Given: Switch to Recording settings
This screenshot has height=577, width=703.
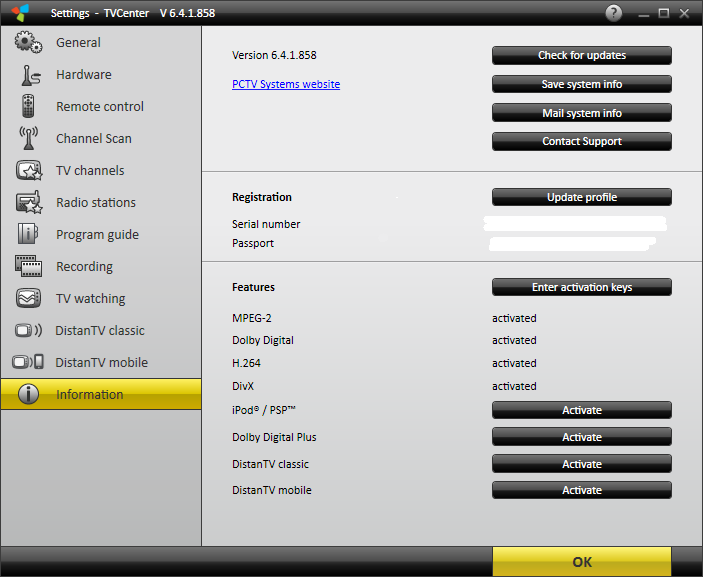Looking at the screenshot, I should click(x=101, y=267).
